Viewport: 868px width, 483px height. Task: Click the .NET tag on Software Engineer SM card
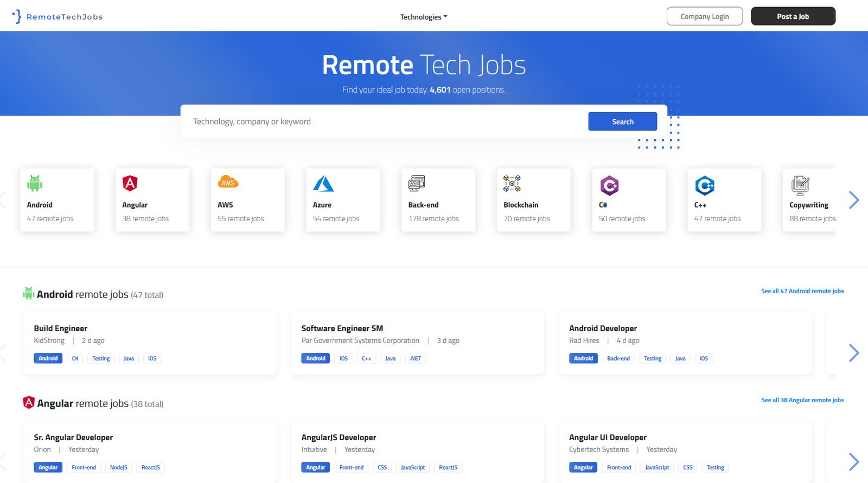(415, 358)
